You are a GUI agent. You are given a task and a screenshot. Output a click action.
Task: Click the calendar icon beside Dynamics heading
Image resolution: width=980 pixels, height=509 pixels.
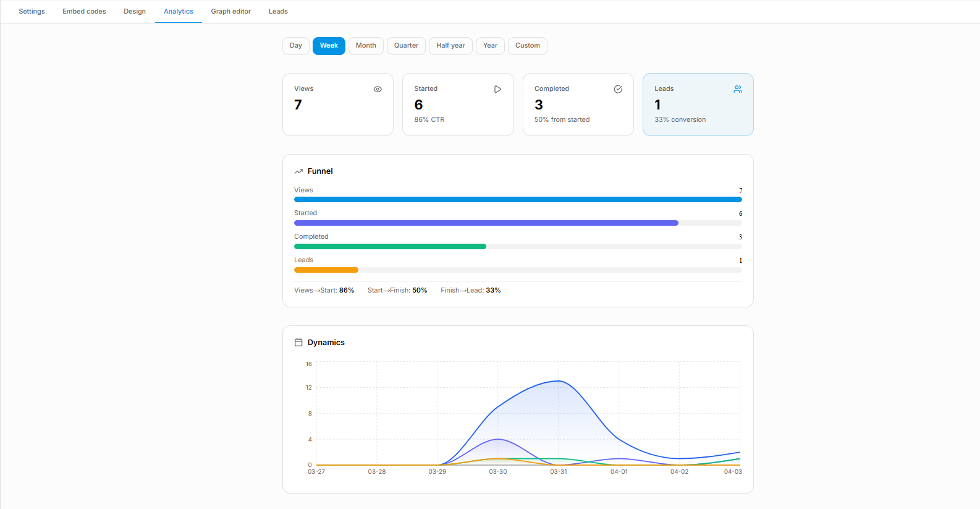(298, 343)
